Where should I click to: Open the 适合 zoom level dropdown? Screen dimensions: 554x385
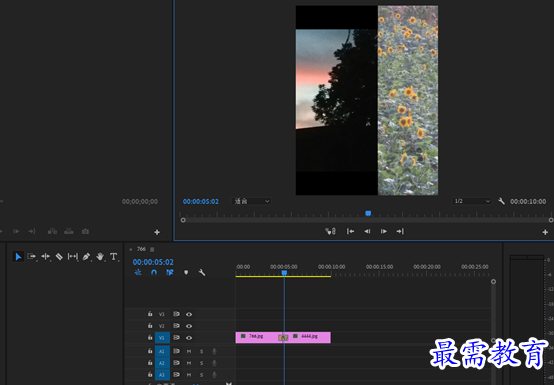pyautogui.click(x=252, y=201)
